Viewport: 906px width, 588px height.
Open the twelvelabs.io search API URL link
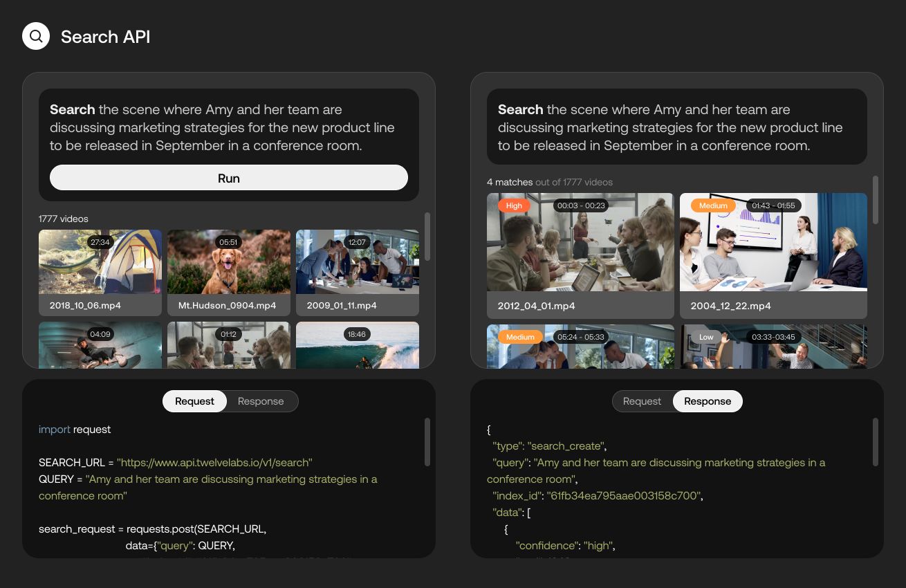[214, 462]
